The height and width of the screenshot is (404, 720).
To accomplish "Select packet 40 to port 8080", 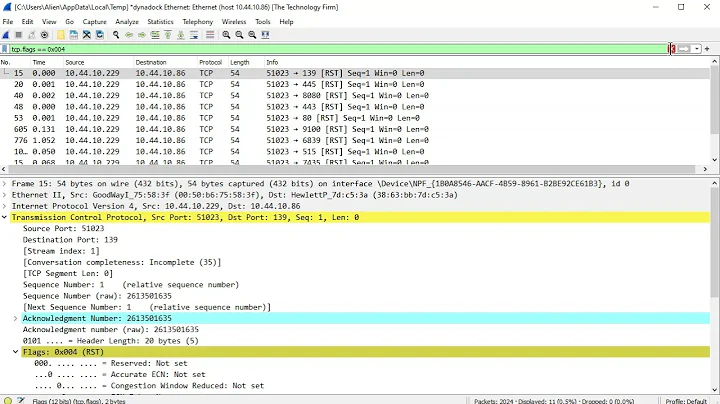I will pos(355,95).
